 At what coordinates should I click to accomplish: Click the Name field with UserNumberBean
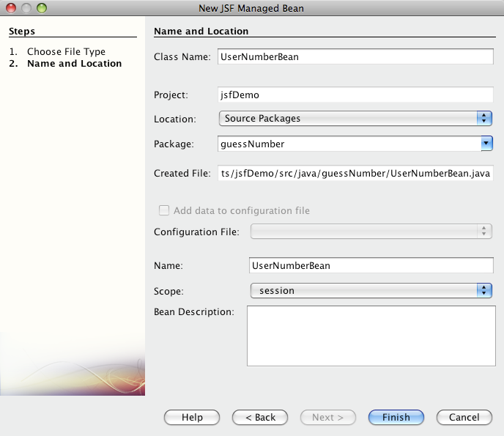point(371,265)
